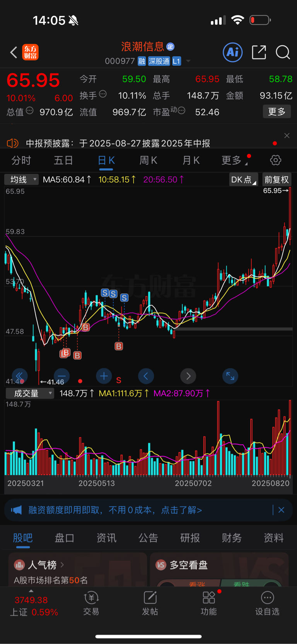Open the 多空看盘 VS card
The height and width of the screenshot is (644, 297).
pos(161,565)
